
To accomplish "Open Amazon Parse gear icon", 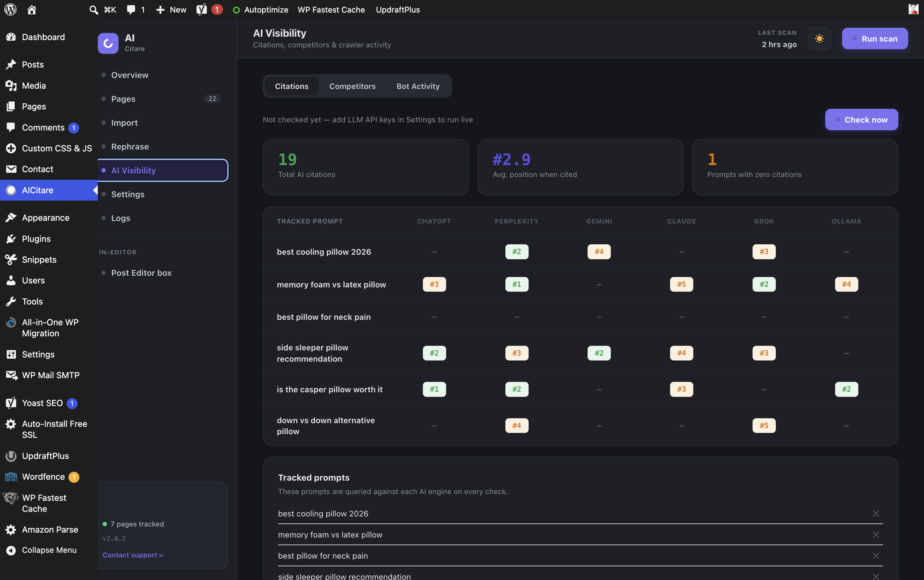I will [x=11, y=530].
